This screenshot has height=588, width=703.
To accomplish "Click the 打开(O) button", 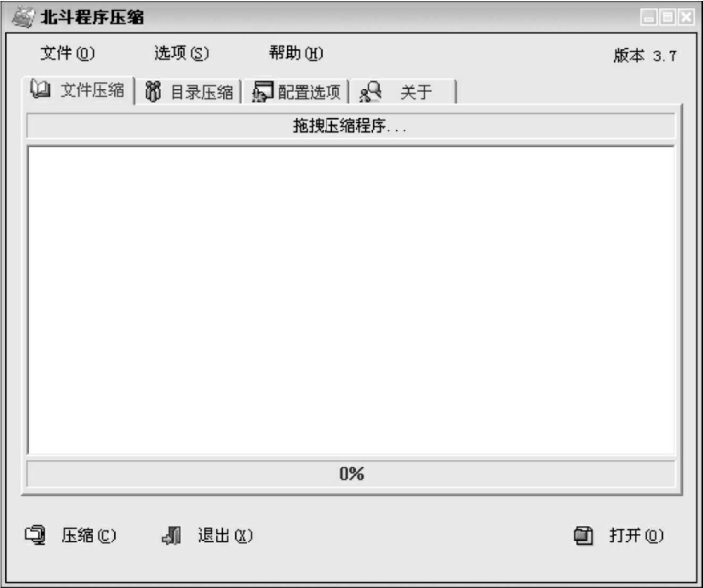I will point(619,535).
